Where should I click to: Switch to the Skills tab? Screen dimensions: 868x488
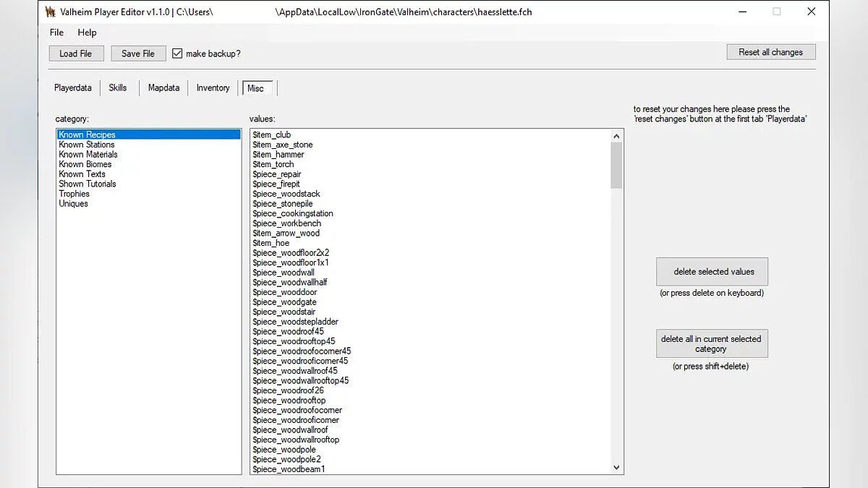point(118,87)
